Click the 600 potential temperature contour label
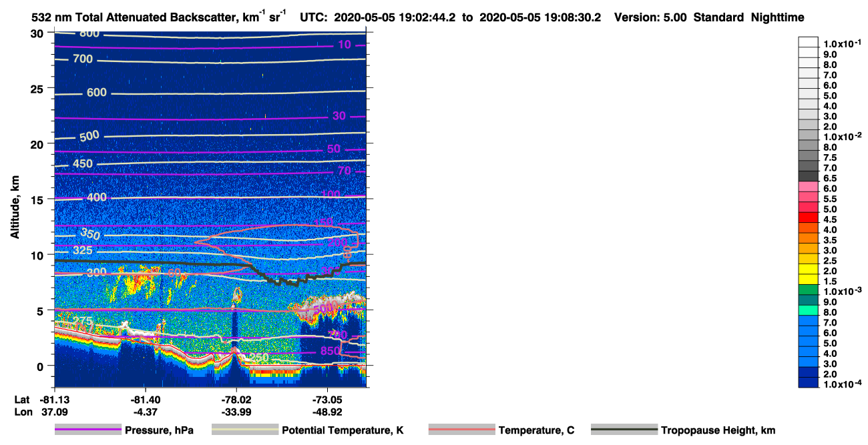868x445 pixels. (x=97, y=92)
